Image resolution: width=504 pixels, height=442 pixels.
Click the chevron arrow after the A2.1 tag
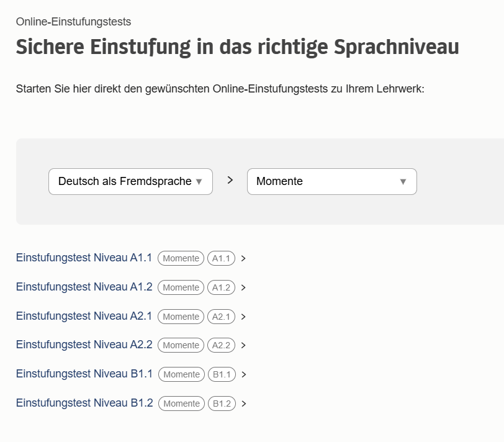tap(243, 317)
